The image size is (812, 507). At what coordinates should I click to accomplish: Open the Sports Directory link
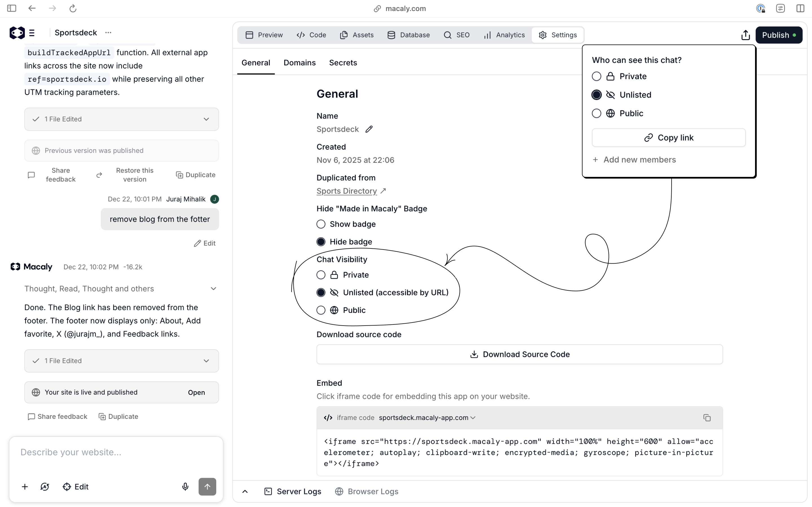(x=346, y=191)
